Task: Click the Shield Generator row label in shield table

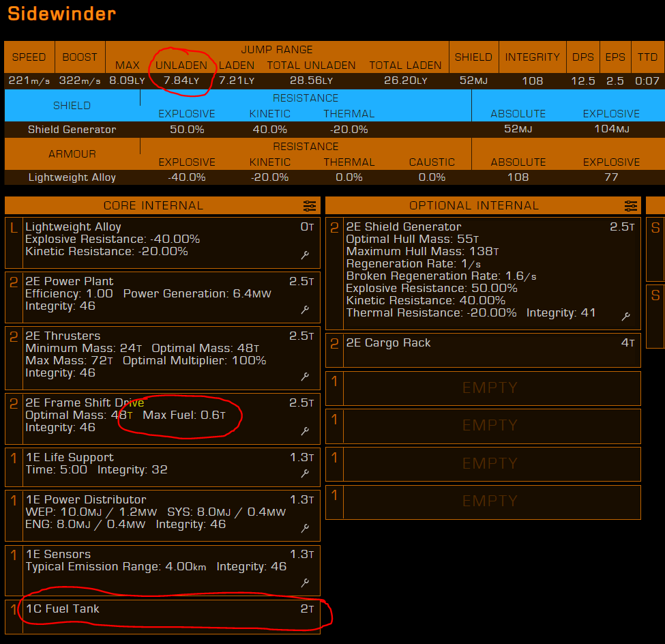Action: pyautogui.click(x=72, y=130)
